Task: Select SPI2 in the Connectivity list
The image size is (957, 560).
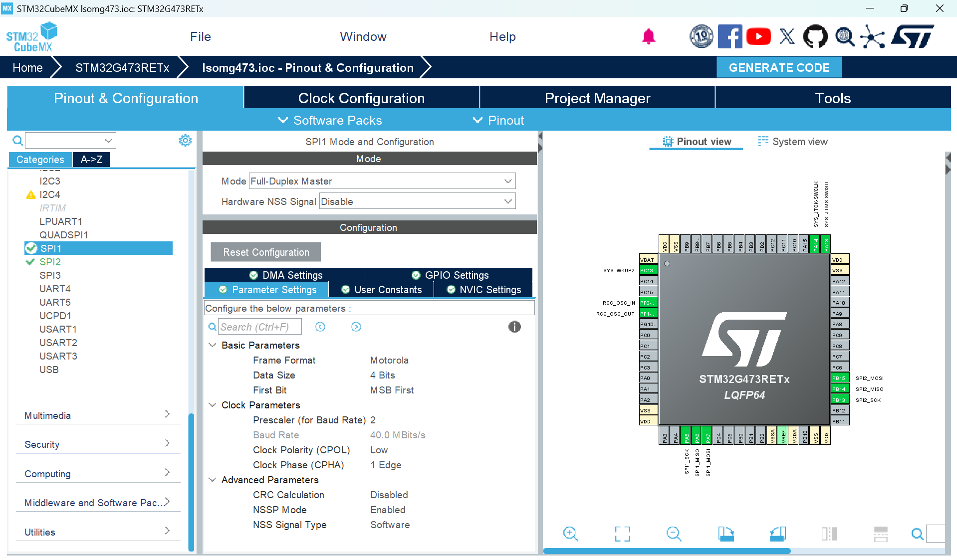Action: pos(50,261)
